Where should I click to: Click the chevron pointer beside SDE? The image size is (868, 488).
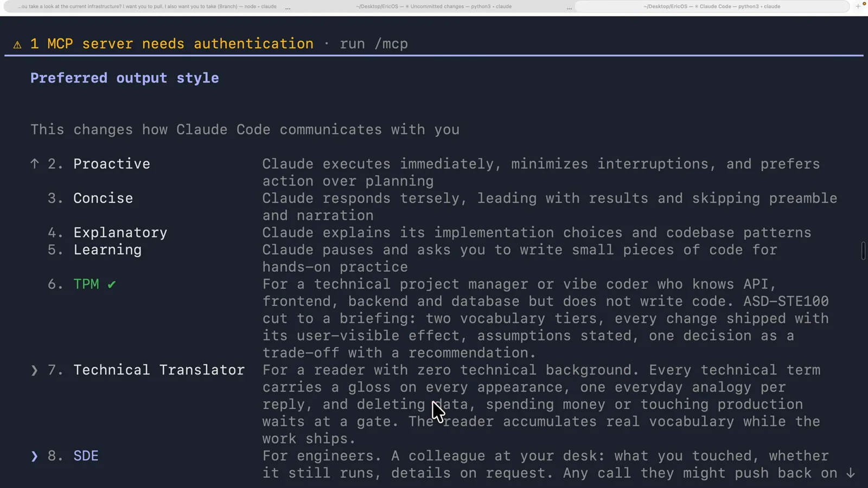click(x=35, y=456)
